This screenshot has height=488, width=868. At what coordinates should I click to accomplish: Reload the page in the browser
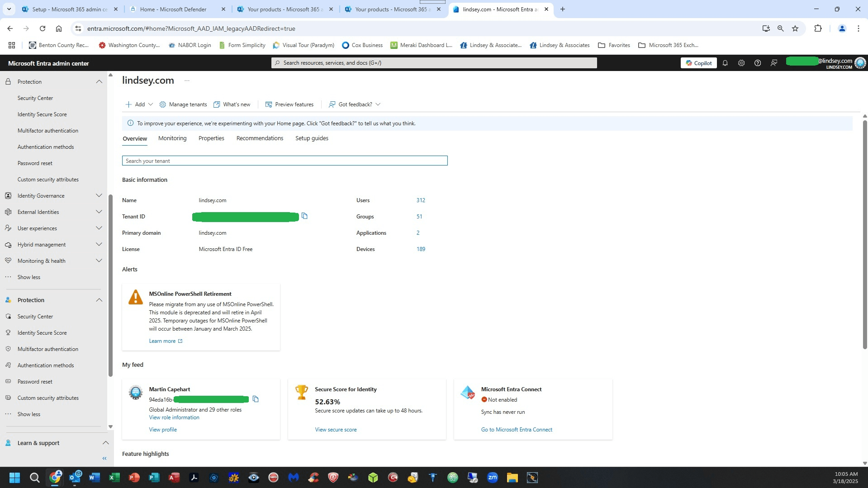tap(43, 28)
